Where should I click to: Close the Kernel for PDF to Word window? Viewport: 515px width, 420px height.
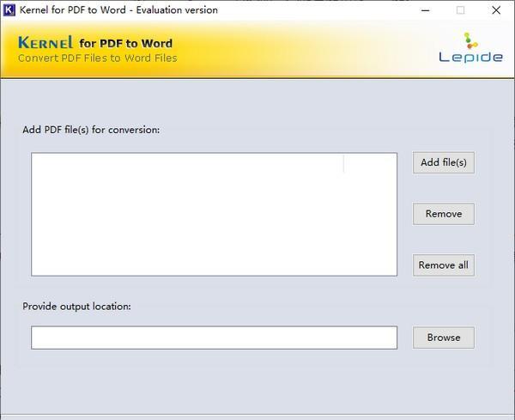(x=496, y=10)
